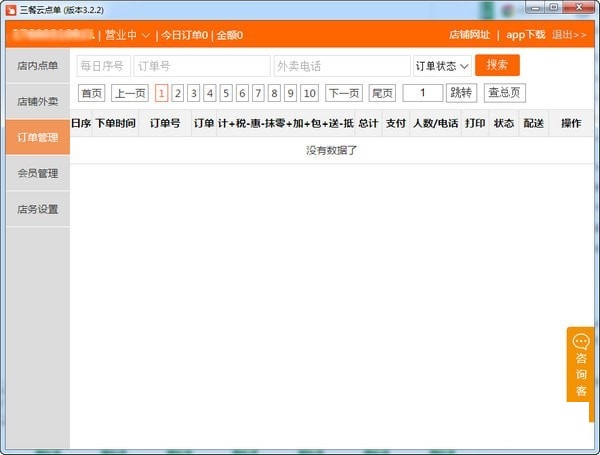Focus the 外卖电话 input field
The height and width of the screenshot is (455, 600).
click(341, 66)
